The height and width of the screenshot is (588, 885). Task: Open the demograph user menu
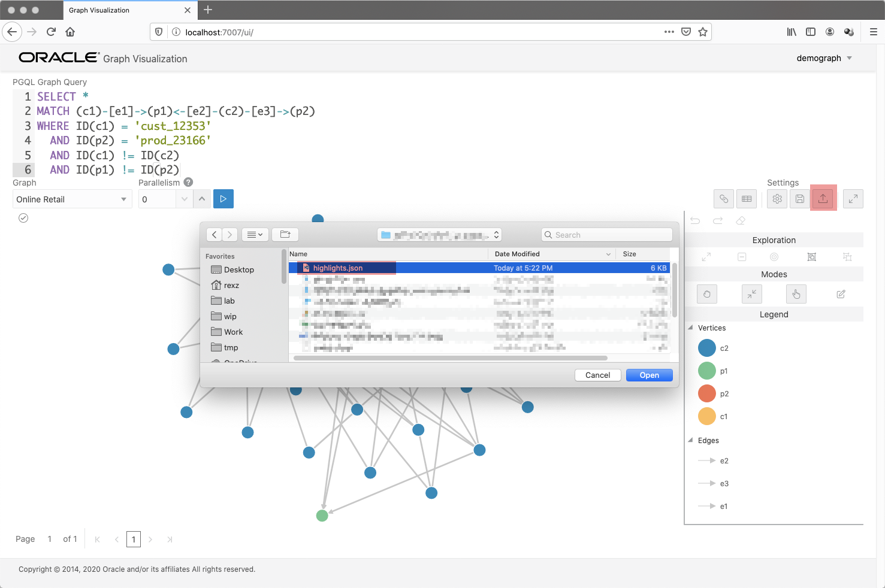tap(824, 58)
